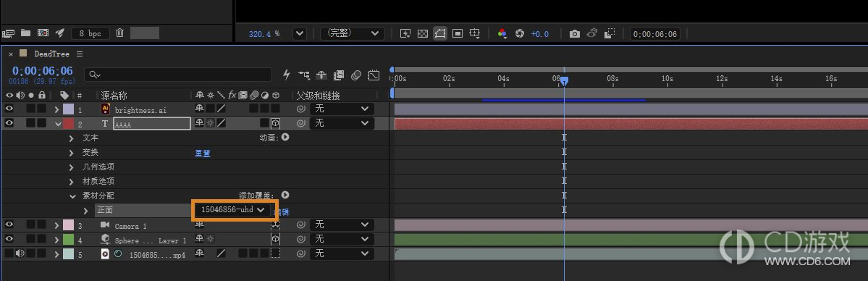Click the parent pick whip for AAAA layer
Viewport: 868px width, 281px height.
(x=300, y=123)
